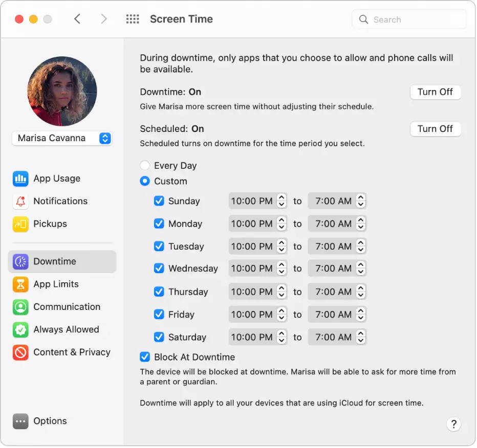Click the Notifications bell icon
The image size is (477, 448).
tap(20, 201)
